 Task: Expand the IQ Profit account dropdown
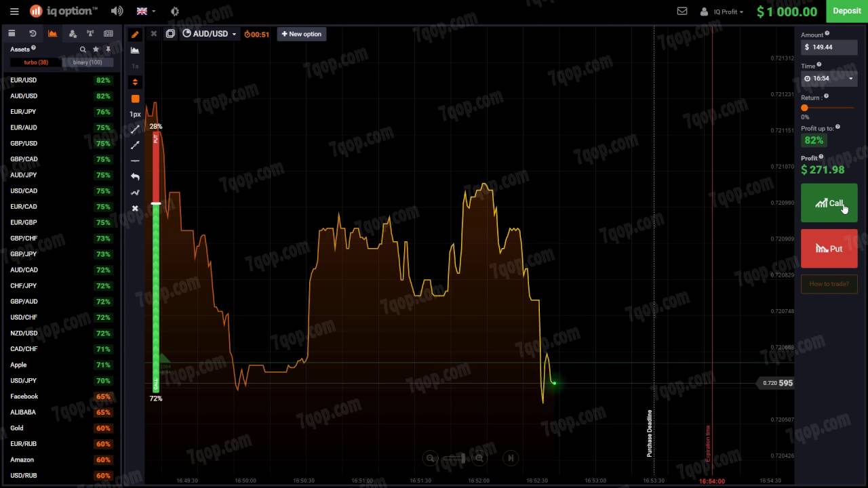click(723, 12)
